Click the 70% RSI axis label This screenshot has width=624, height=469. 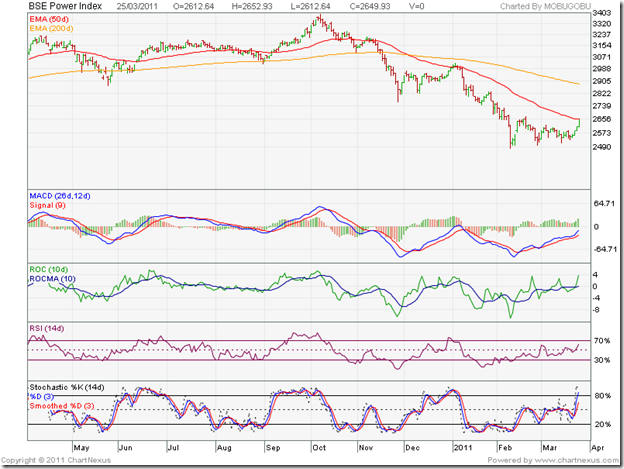click(x=602, y=341)
